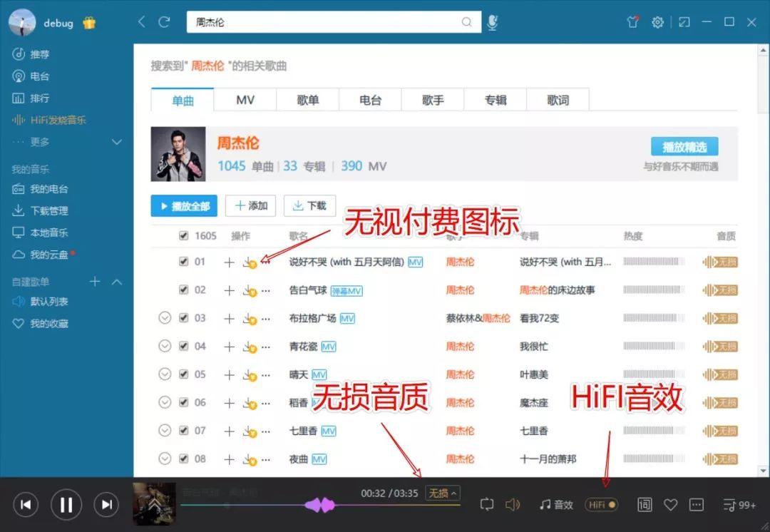Uncheck song 07 七里香 checkbox
Screen dimensions: 770x532
[184, 430]
